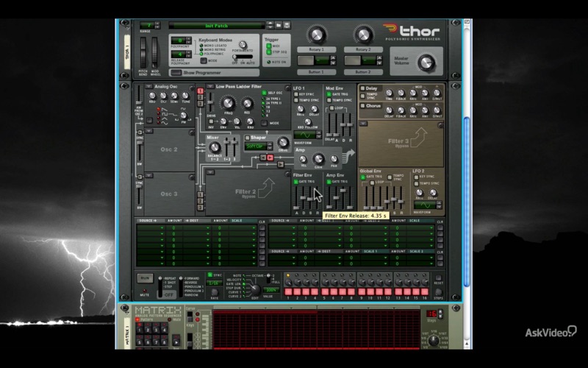Viewport: 588px width, 368px height.
Task: Click the step sequencer RUN button
Action: point(145,278)
